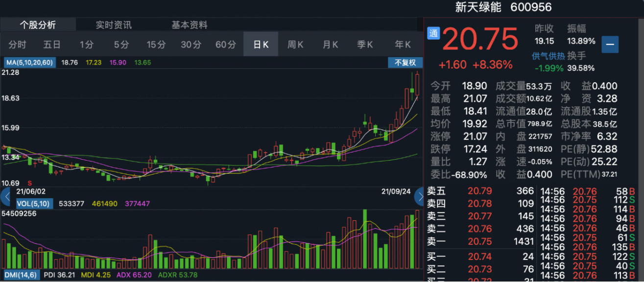The width and height of the screenshot is (644, 282).
Task: Switch to the 实时资讯 tab
Action: point(114,25)
